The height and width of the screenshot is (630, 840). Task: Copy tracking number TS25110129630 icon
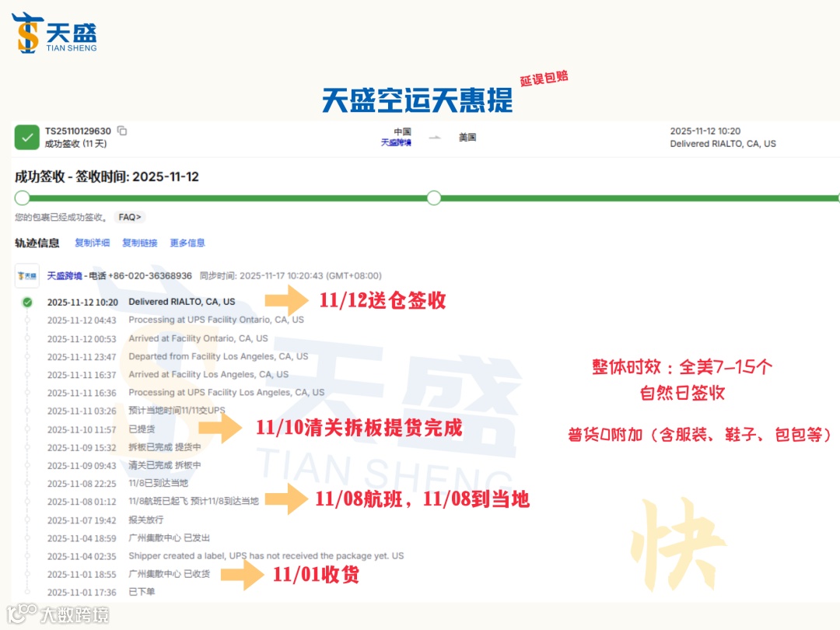[x=122, y=131]
